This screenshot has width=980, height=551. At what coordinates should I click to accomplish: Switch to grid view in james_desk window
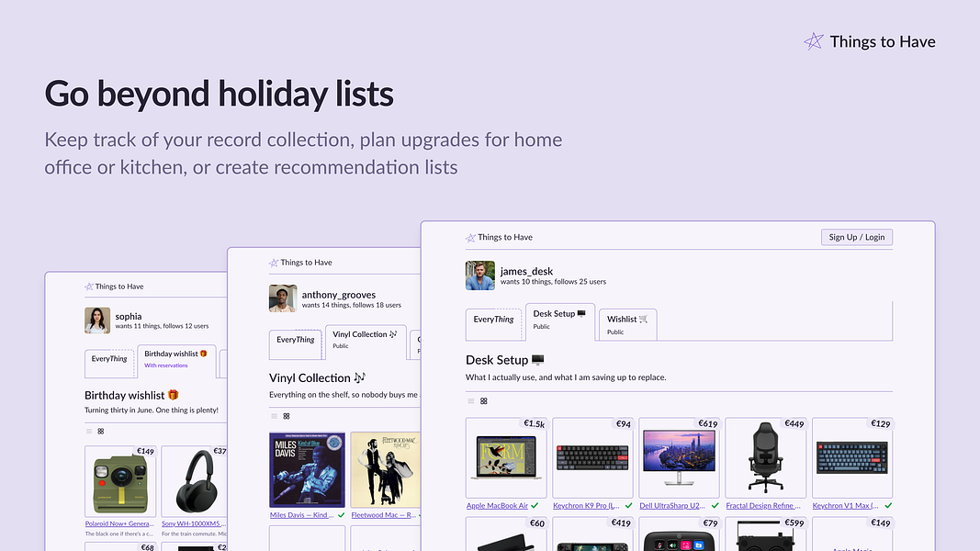click(x=484, y=401)
